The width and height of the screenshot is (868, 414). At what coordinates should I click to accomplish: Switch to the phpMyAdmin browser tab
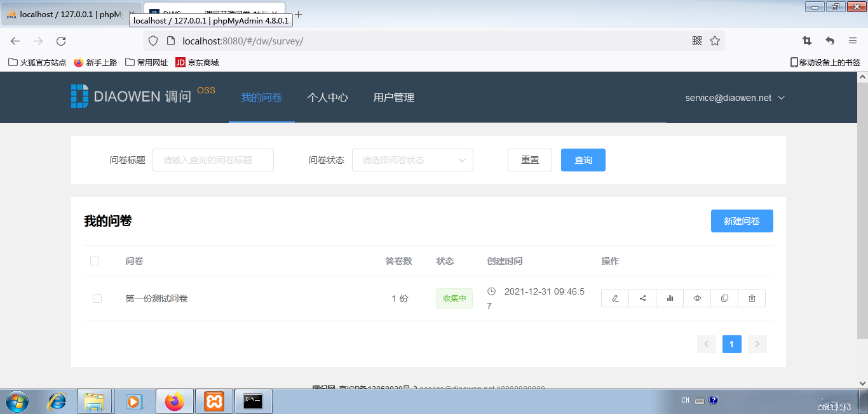point(70,14)
